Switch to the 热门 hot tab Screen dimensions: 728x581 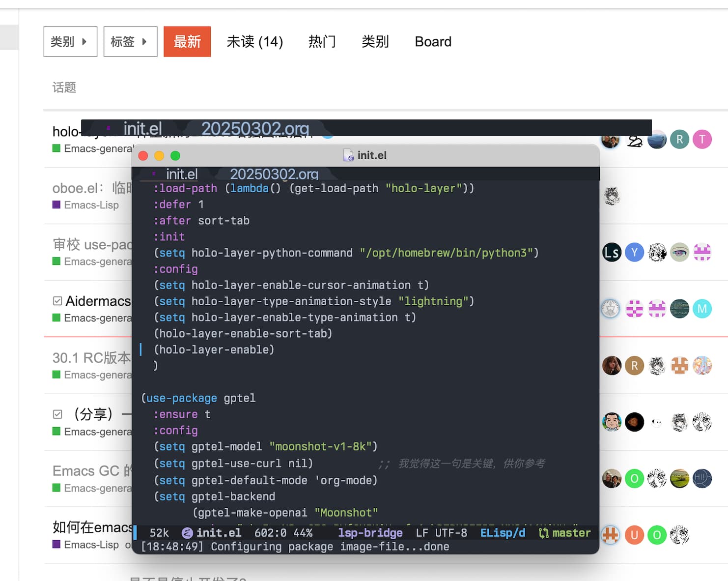(x=322, y=42)
